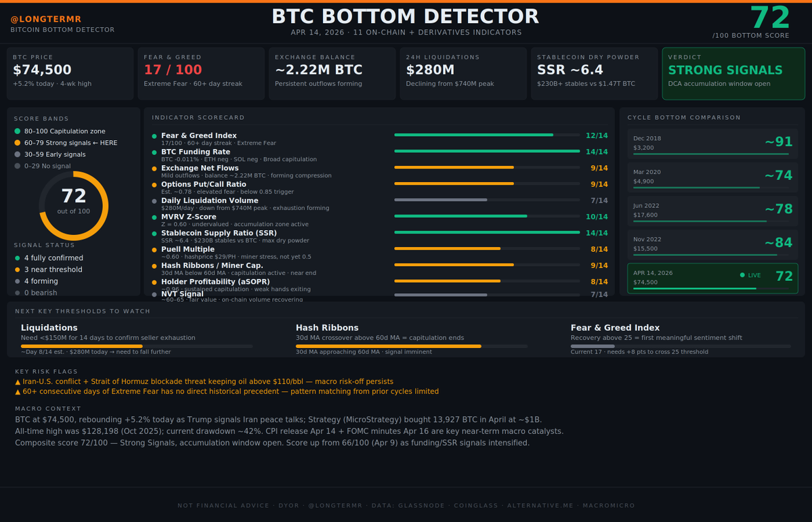Click the status dot for NVT Signal

[154, 294]
